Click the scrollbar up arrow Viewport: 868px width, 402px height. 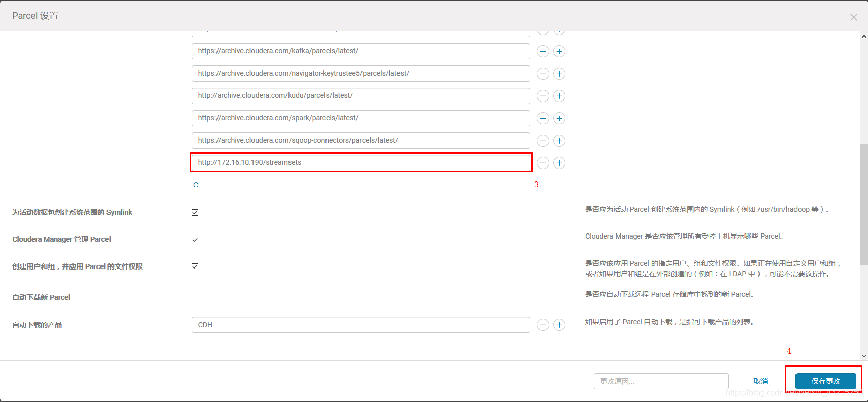pos(864,36)
